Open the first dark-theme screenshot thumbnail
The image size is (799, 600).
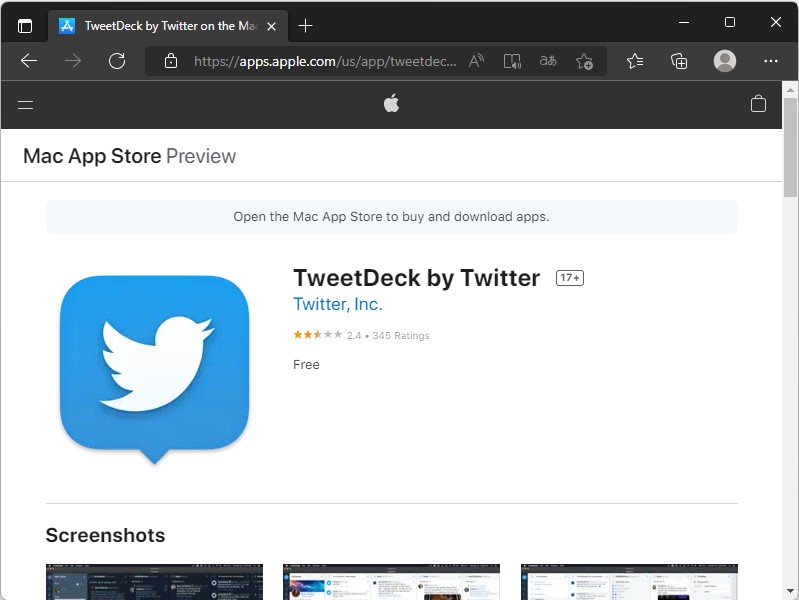pos(154,582)
